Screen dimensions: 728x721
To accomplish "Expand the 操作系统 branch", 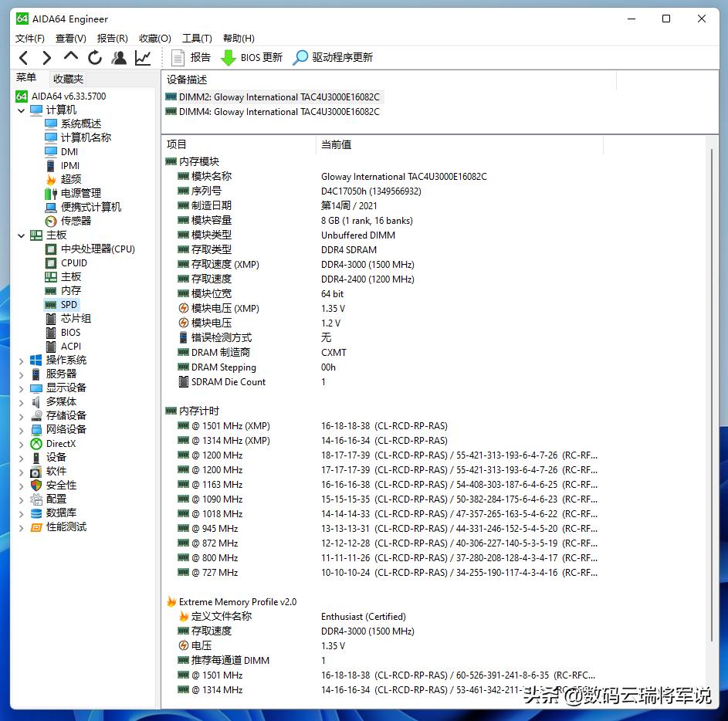I will [x=21, y=360].
